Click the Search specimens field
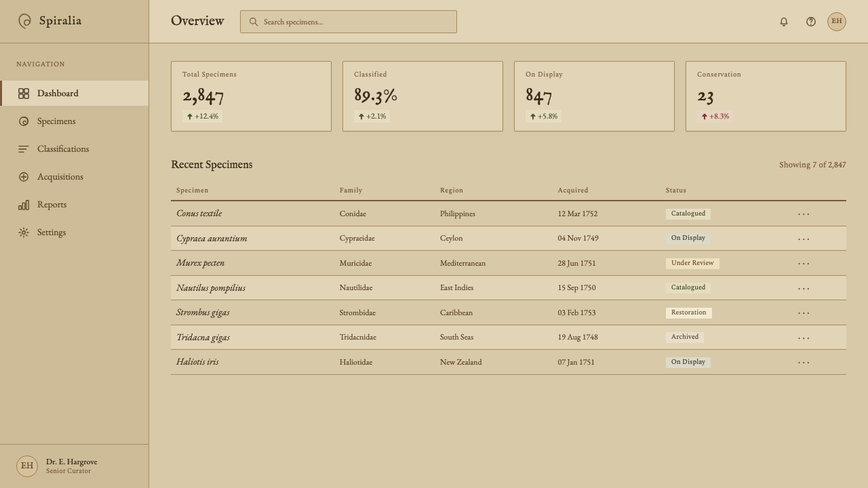 point(349,22)
